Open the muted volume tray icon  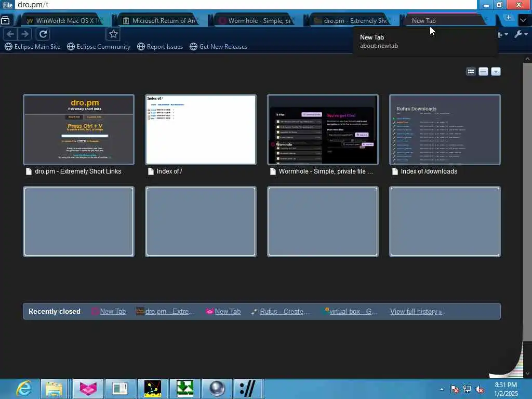(480, 389)
